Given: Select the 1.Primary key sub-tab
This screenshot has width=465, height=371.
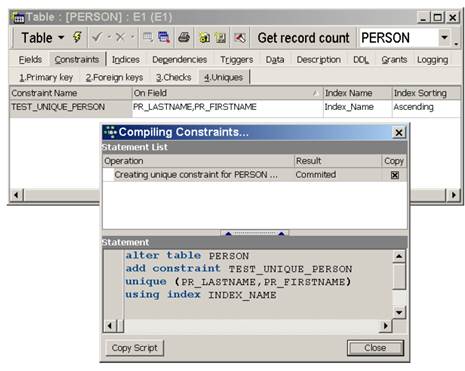Looking at the screenshot, I should [x=46, y=77].
